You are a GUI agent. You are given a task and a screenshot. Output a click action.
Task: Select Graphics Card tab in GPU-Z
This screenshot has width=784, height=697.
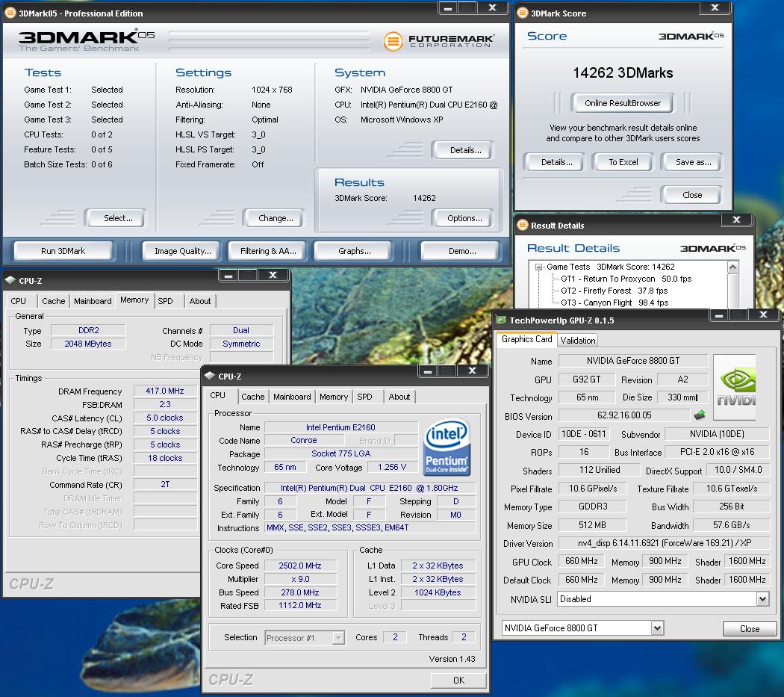pyautogui.click(x=526, y=339)
